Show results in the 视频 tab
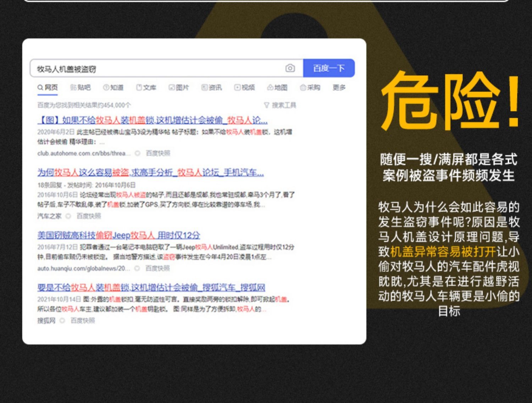Screen dimensions: 532x403 [244, 87]
